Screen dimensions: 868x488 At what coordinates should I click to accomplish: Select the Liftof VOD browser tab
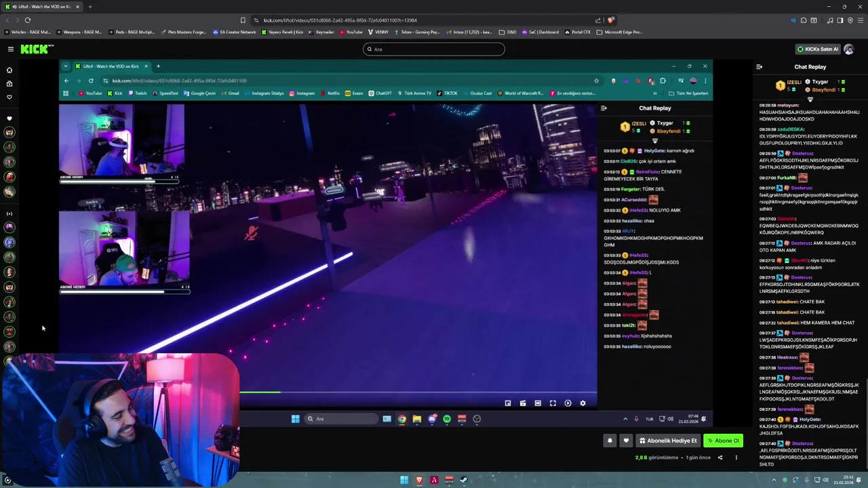pyautogui.click(x=42, y=7)
